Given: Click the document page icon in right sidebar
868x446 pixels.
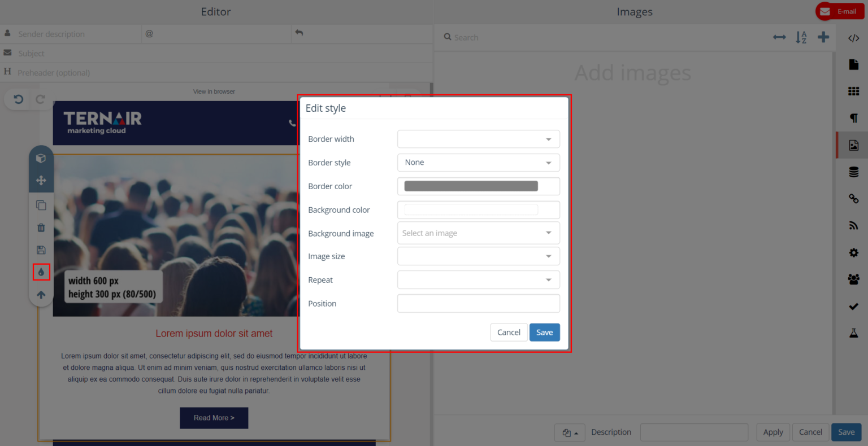Looking at the screenshot, I should pos(853,64).
